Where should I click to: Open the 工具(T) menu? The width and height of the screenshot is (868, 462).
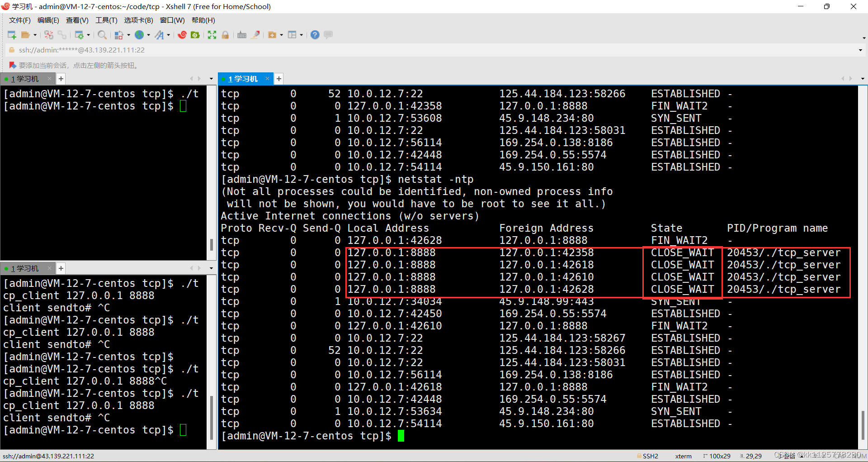[106, 20]
